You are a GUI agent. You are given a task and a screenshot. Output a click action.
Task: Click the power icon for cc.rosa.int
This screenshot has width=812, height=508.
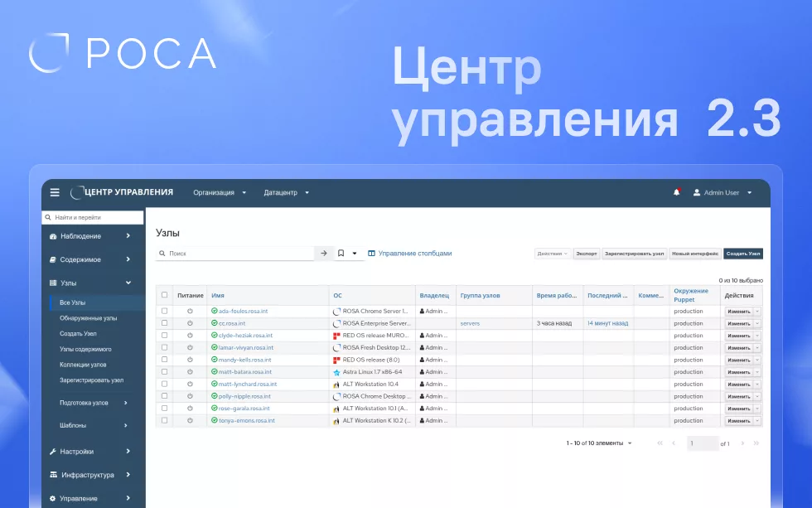(x=190, y=323)
